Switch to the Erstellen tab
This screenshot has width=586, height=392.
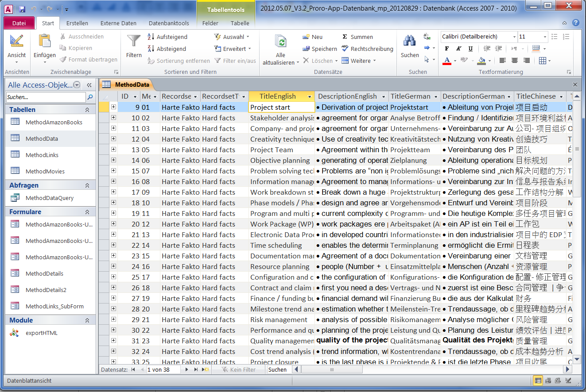[77, 23]
